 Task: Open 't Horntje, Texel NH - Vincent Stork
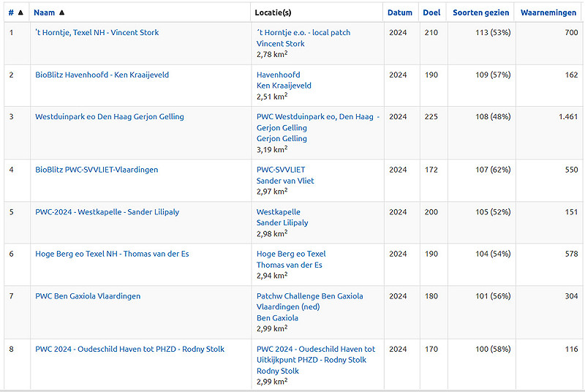click(x=97, y=33)
